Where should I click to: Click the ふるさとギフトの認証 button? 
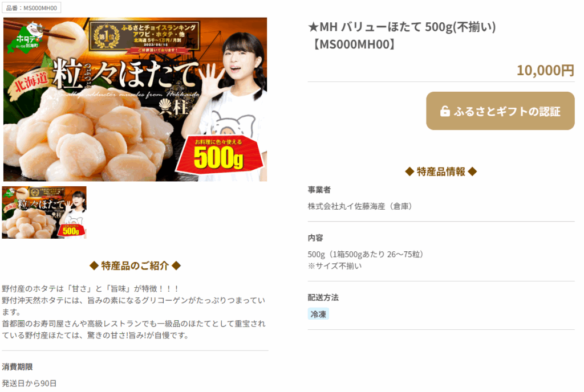500,111
